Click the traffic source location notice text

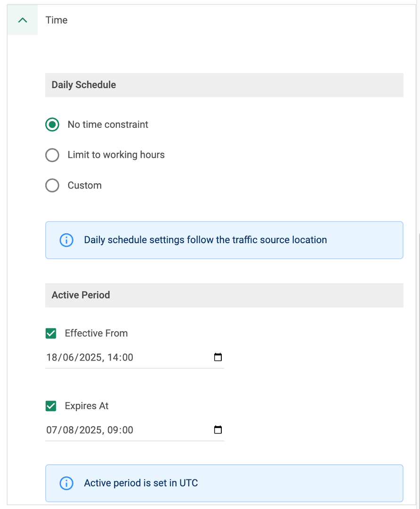205,240
